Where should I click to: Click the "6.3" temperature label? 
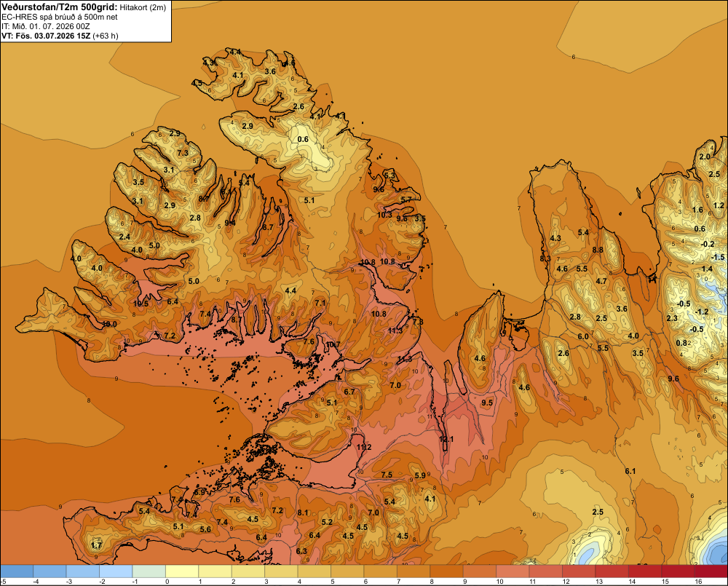[x=301, y=551]
